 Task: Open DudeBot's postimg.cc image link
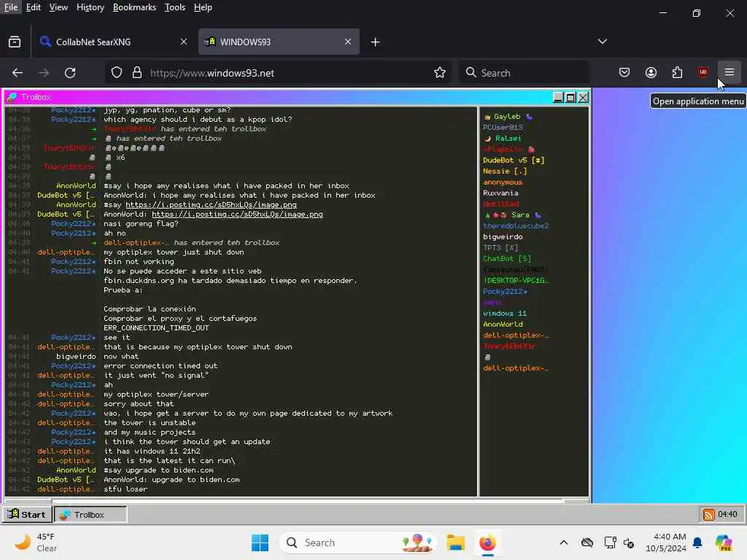pyautogui.click(x=237, y=214)
